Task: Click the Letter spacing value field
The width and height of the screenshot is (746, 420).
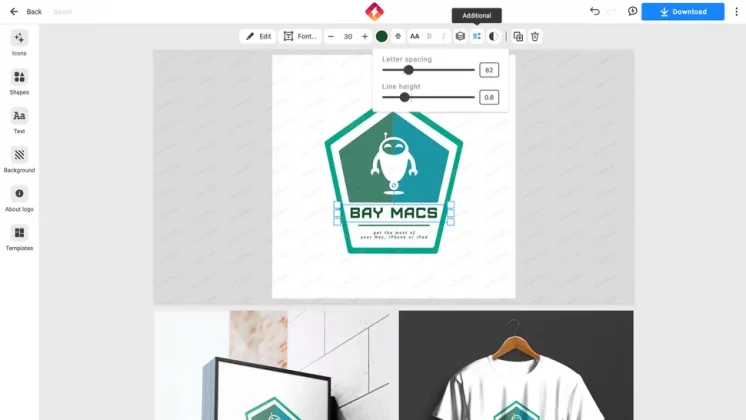Action: pyautogui.click(x=489, y=70)
